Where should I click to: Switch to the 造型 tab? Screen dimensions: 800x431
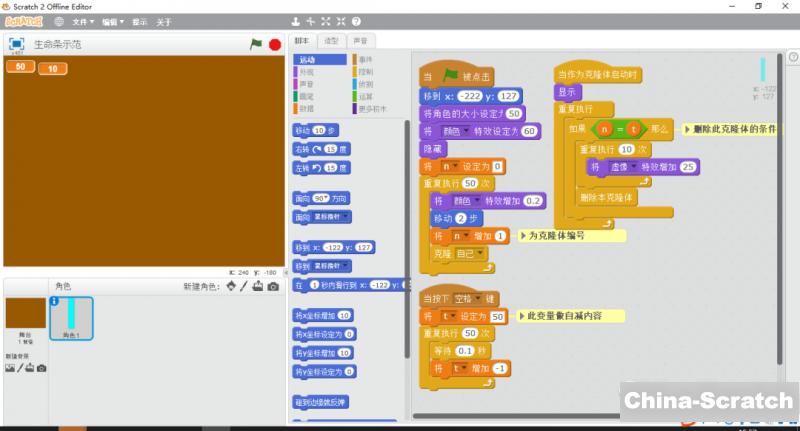(331, 41)
